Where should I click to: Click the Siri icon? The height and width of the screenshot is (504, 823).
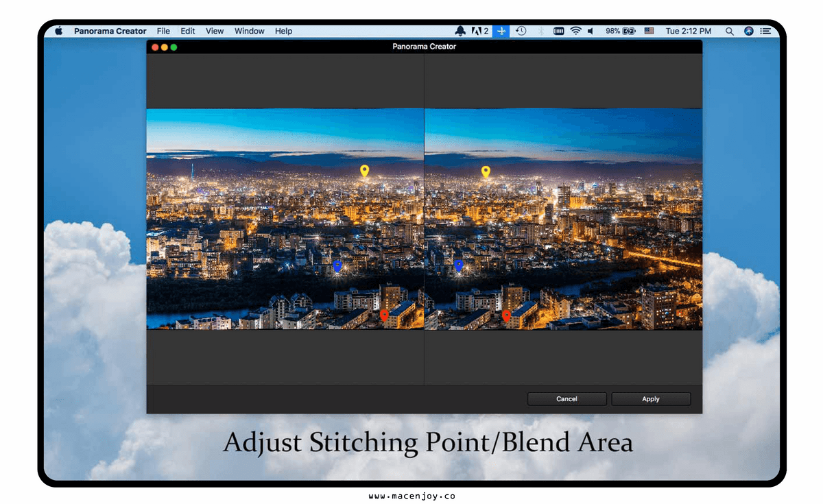(x=748, y=31)
